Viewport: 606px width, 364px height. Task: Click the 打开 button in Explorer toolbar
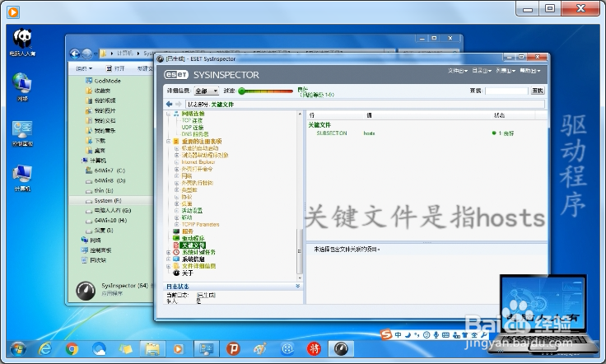click(115, 69)
